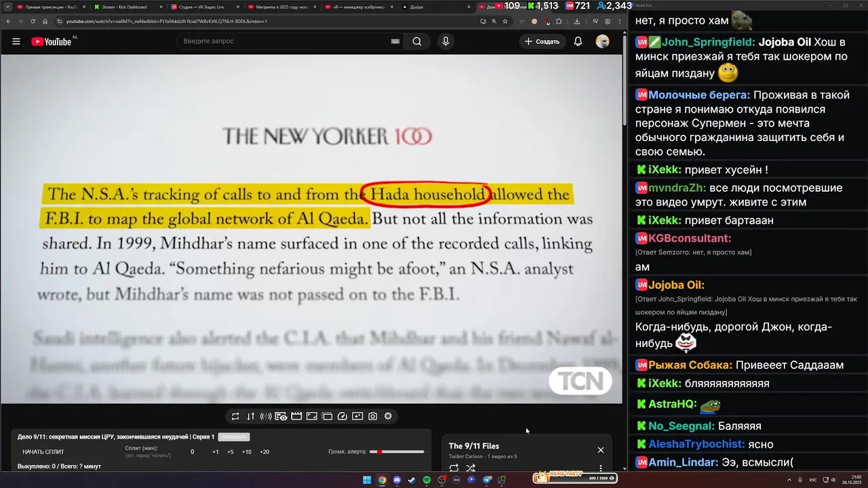Open the tab search dropdown arrow
This screenshot has height=488, width=868.
pyautogui.click(x=6, y=6)
